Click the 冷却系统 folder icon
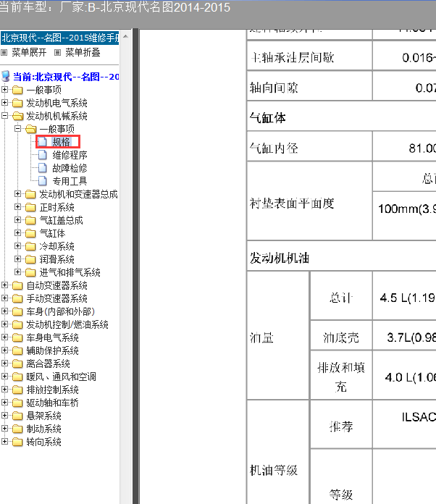This screenshot has height=504, width=436. [30, 246]
